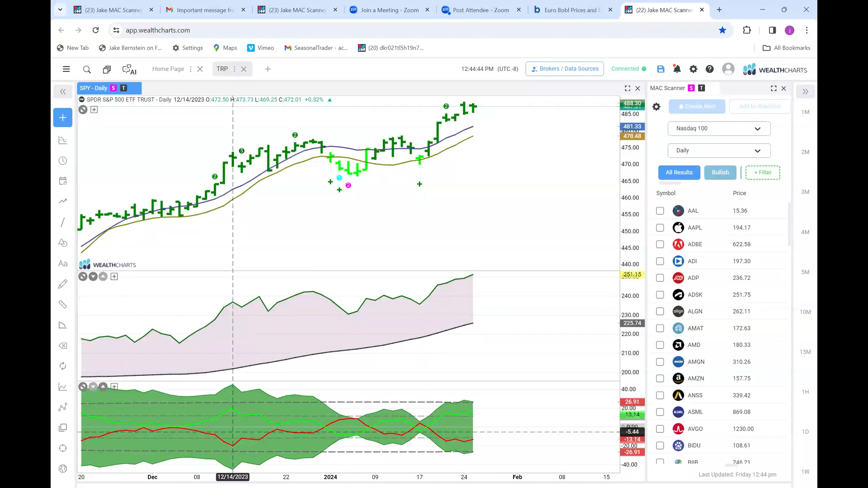Select the pencil freehand drawing tool

[x=63, y=284]
